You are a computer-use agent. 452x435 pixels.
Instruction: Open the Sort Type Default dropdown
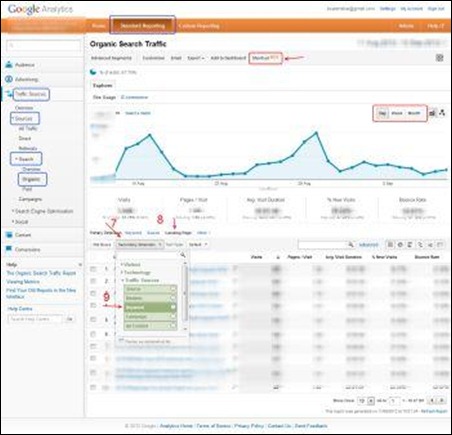tap(198, 245)
